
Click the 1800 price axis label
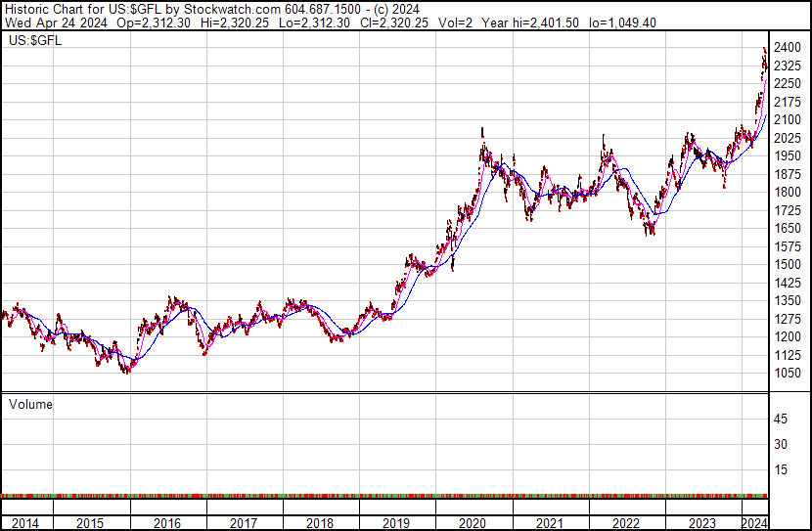point(787,193)
